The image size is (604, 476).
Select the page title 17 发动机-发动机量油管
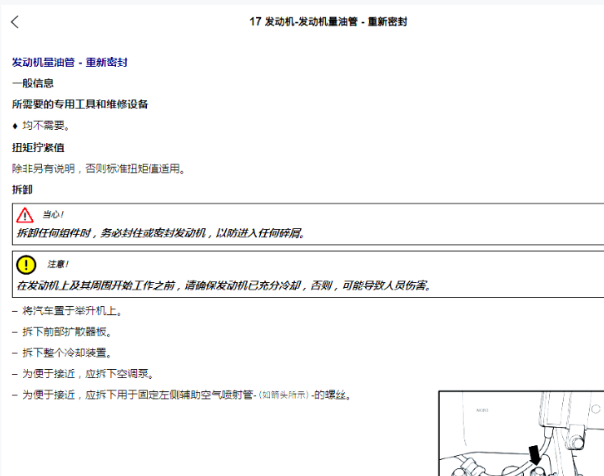304,22
